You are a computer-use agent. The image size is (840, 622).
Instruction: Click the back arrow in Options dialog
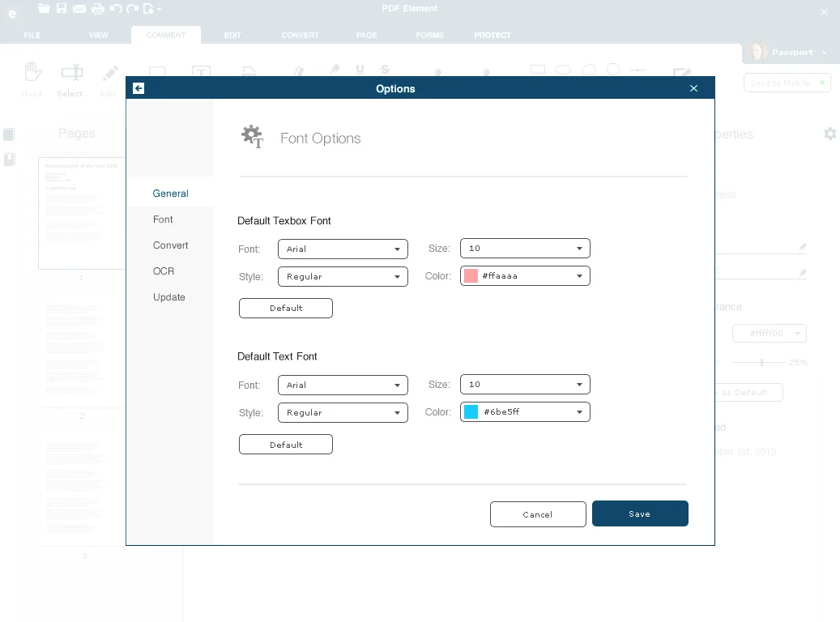click(139, 88)
